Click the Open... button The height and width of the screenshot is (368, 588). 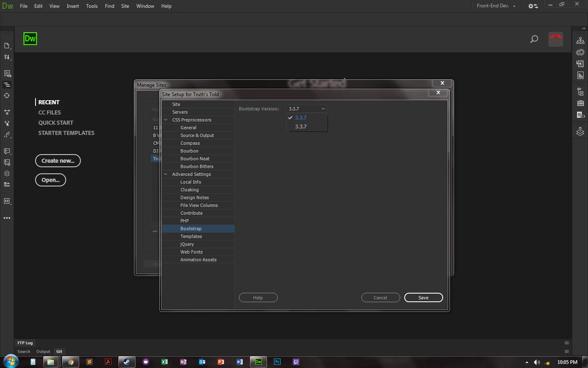[51, 180]
